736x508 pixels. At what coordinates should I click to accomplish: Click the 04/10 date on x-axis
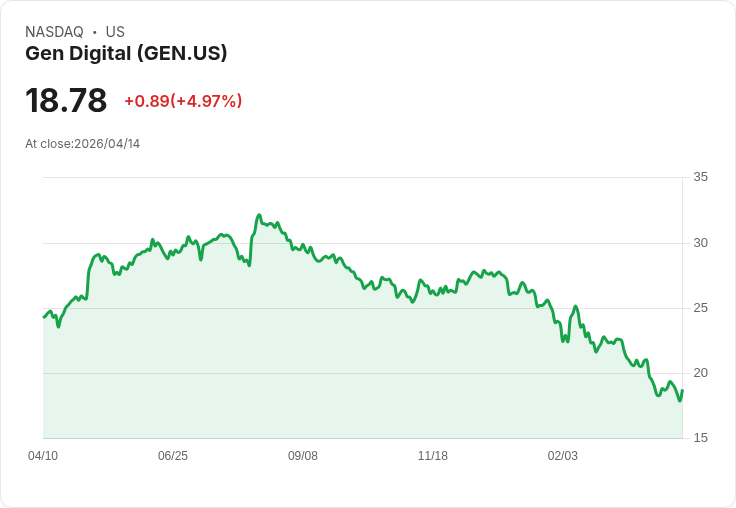point(43,456)
